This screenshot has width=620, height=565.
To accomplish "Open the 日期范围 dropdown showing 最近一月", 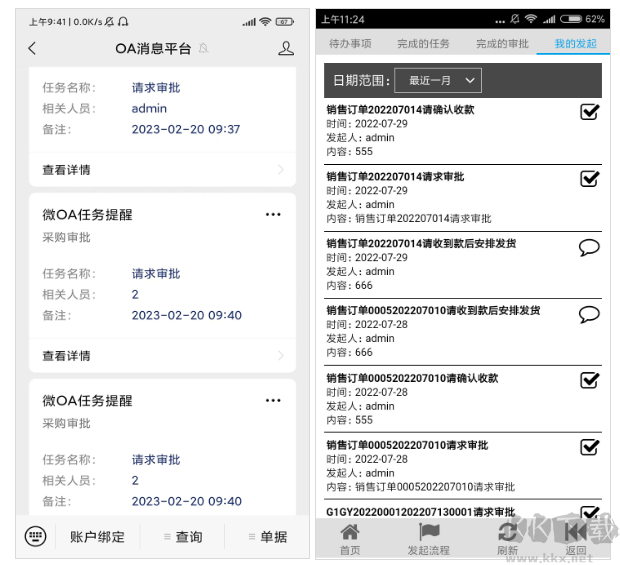I will pos(438,81).
